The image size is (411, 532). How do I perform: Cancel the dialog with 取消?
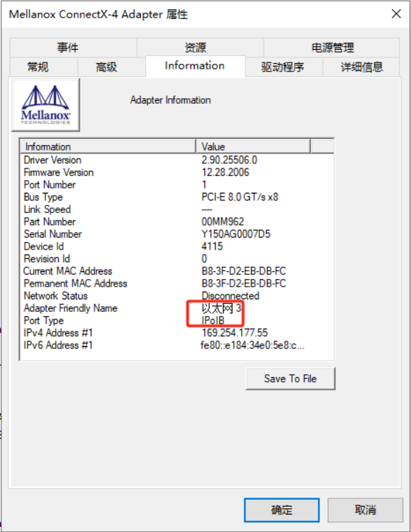click(365, 510)
